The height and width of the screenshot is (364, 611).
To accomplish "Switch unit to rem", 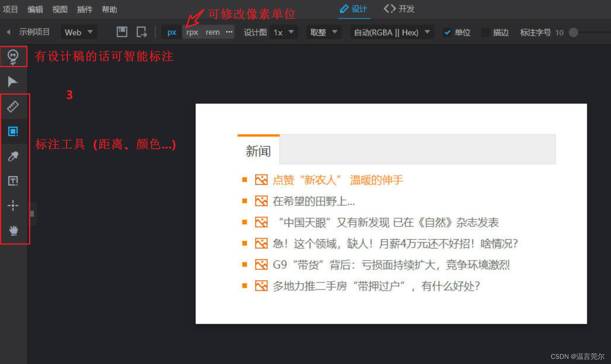I will 213,32.
